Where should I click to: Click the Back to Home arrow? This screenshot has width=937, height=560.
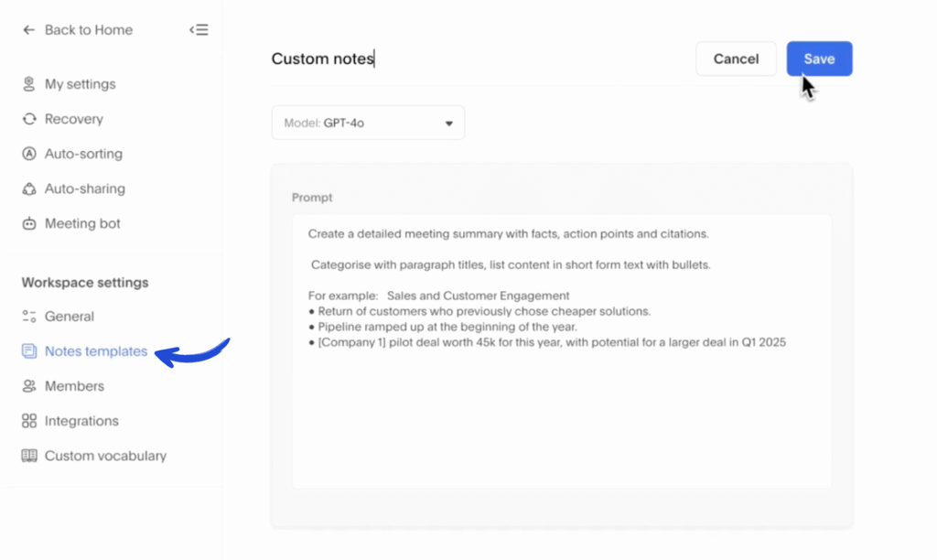coord(28,29)
